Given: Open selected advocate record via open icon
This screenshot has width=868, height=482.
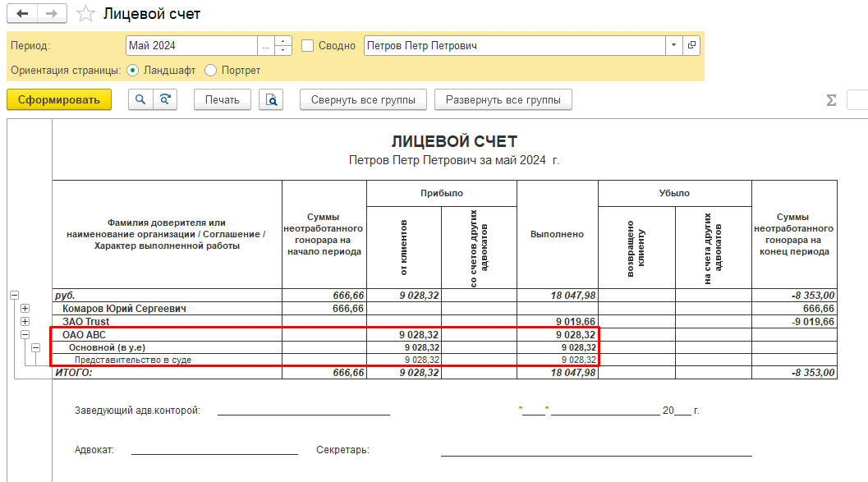Looking at the screenshot, I should click(x=692, y=45).
